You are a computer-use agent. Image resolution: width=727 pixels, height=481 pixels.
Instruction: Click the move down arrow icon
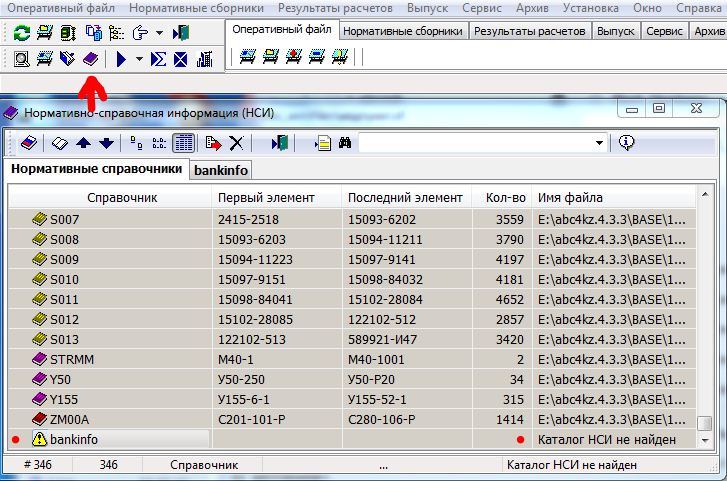click(105, 143)
